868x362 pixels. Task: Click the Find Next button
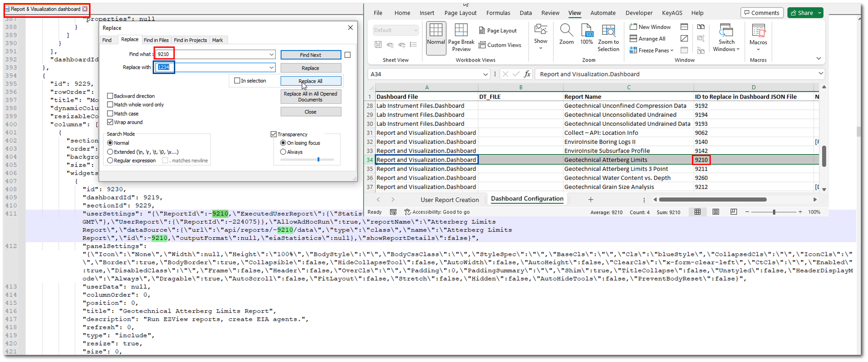tap(311, 55)
